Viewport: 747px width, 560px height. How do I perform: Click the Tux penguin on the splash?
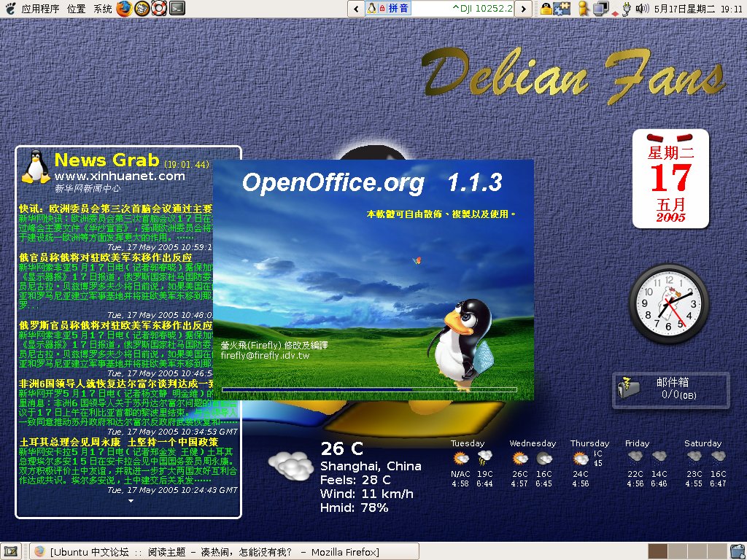[x=460, y=344]
